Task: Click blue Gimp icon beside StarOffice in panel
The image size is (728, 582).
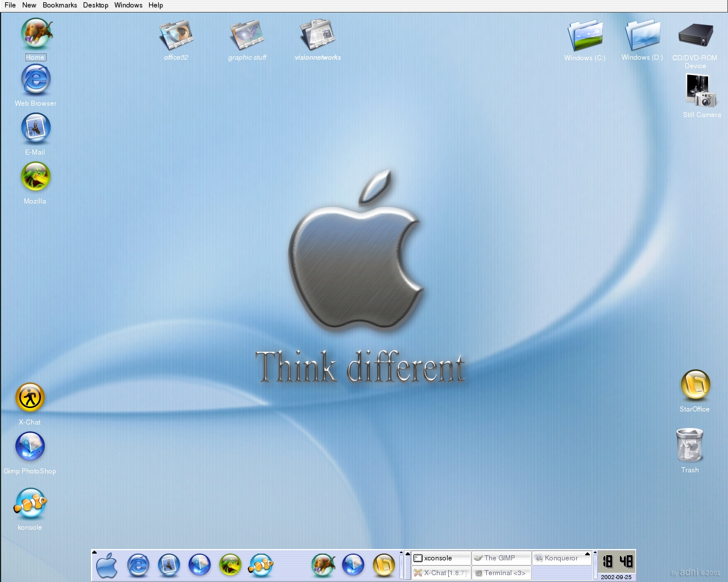Action: point(353,565)
